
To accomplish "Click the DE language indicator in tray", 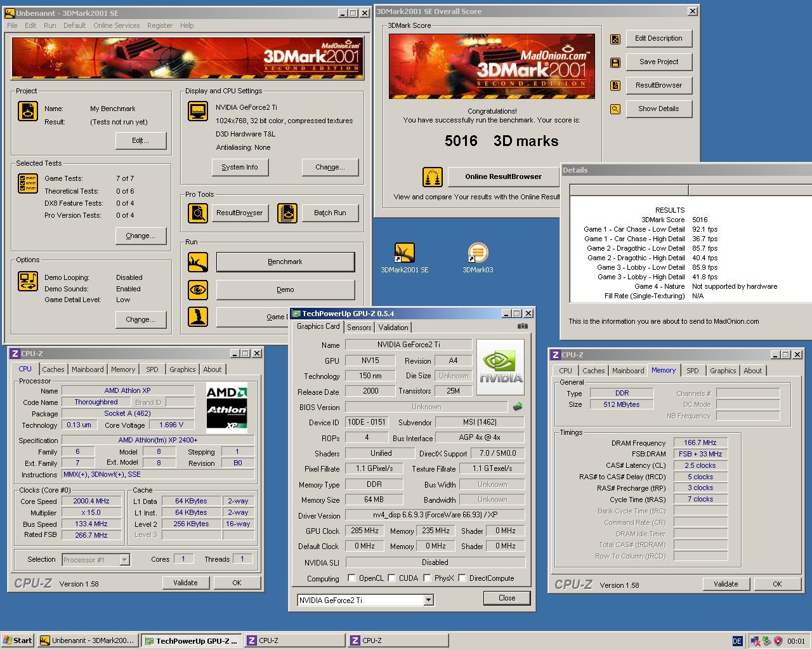I will click(x=737, y=641).
